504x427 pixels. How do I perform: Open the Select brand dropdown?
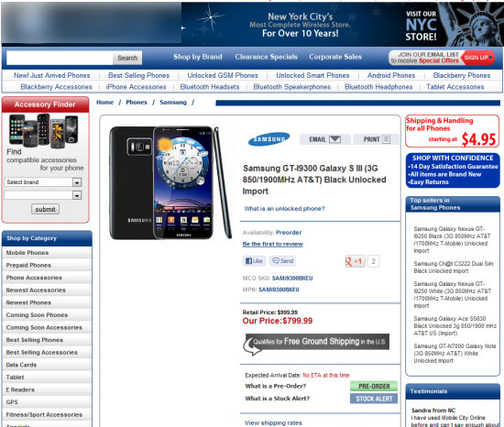[x=43, y=182]
